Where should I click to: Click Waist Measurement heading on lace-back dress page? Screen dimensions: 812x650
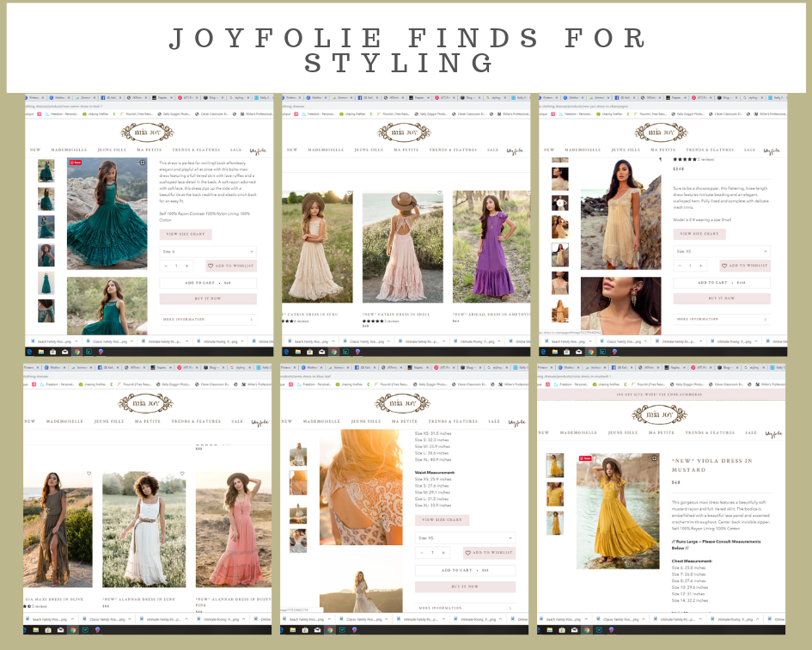click(x=435, y=473)
